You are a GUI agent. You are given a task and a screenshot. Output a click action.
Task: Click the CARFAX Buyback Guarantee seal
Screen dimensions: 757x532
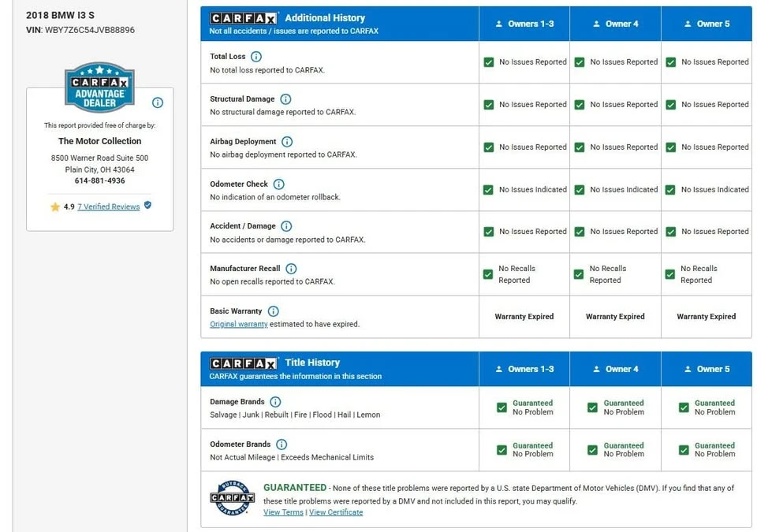coord(232,498)
